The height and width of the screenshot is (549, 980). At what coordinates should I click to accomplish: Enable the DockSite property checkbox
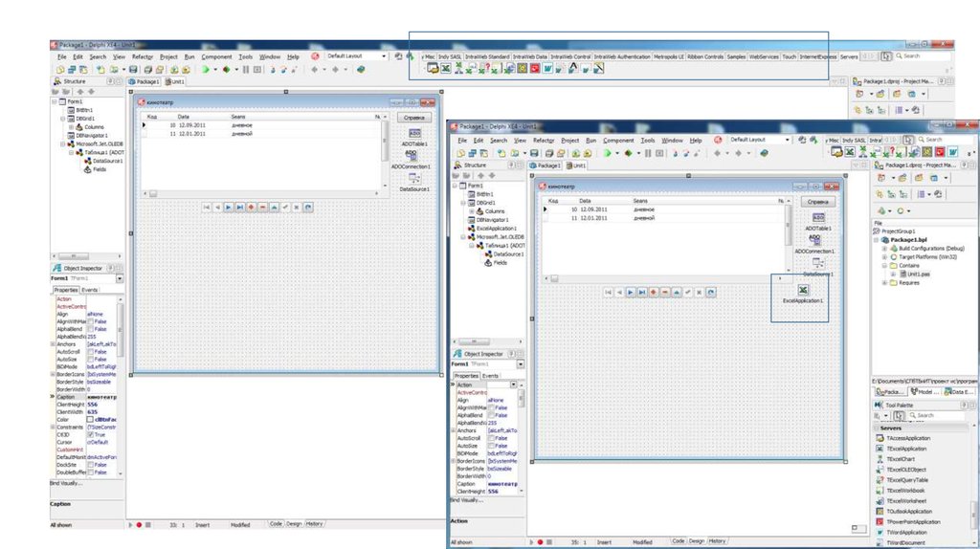point(91,464)
